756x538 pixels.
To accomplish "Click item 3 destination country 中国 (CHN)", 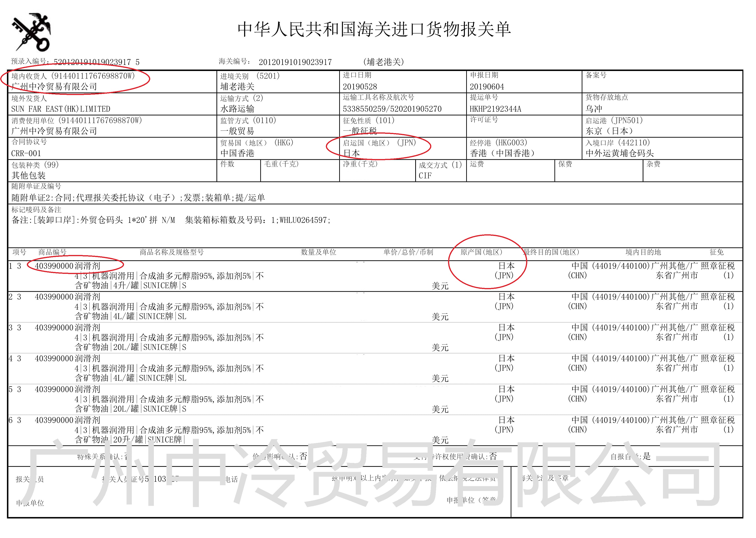I will coord(578,332).
